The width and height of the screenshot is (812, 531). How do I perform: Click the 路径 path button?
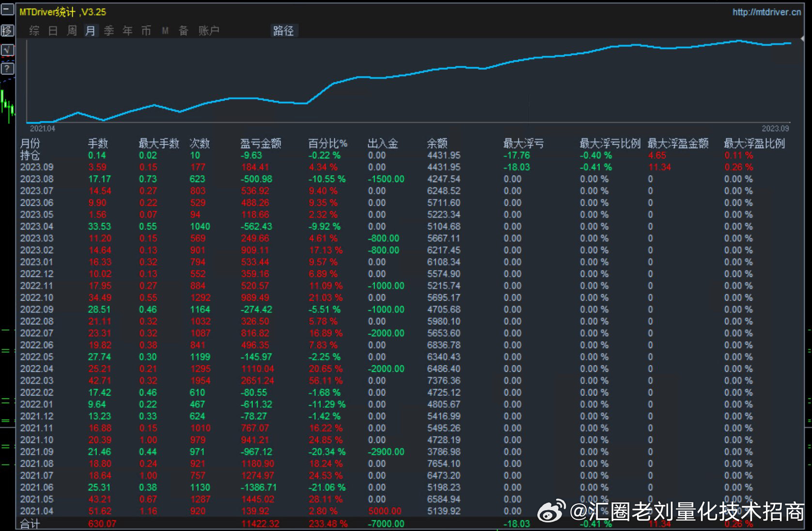point(283,31)
